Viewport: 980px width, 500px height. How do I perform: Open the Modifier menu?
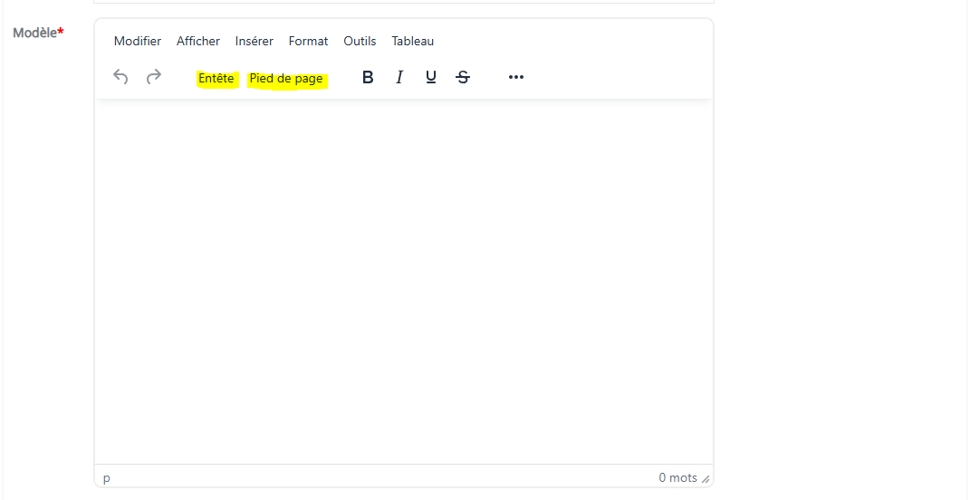pyautogui.click(x=138, y=41)
